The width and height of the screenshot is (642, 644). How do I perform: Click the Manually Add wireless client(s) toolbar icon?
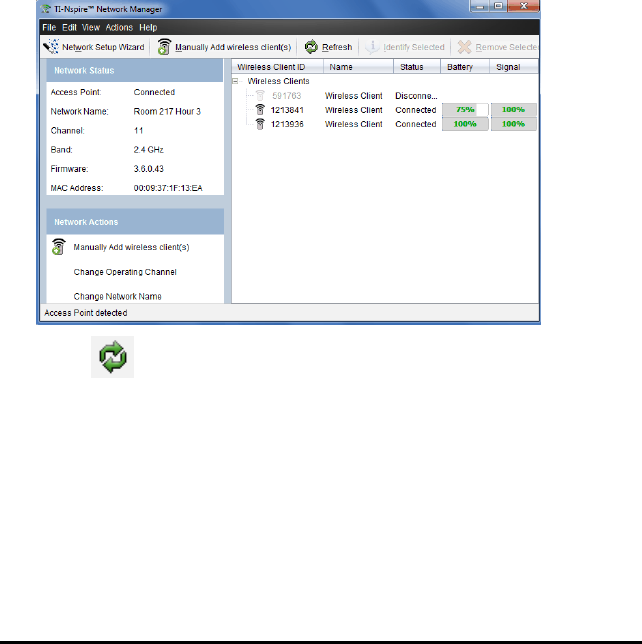click(x=164, y=47)
